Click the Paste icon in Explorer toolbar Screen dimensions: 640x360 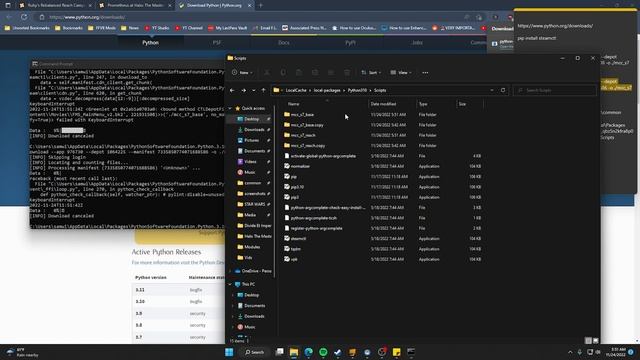299,73
